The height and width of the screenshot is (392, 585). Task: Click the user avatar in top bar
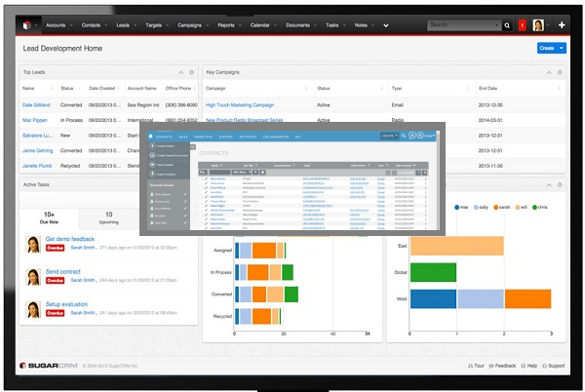pos(538,25)
